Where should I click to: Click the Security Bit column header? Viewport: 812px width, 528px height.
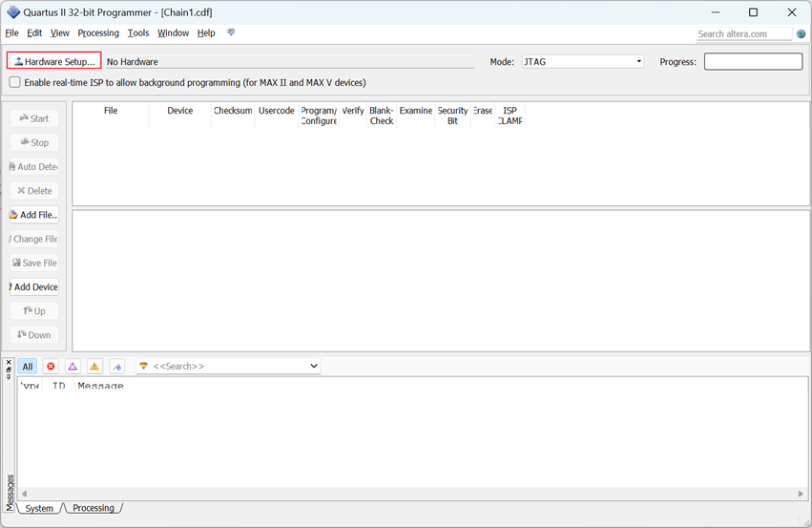coord(452,115)
